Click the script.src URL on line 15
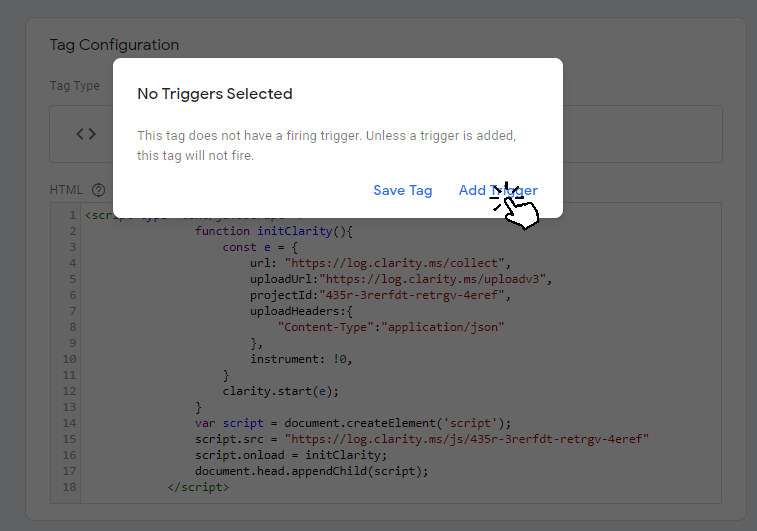Viewport: 757px width, 531px height. click(467, 439)
